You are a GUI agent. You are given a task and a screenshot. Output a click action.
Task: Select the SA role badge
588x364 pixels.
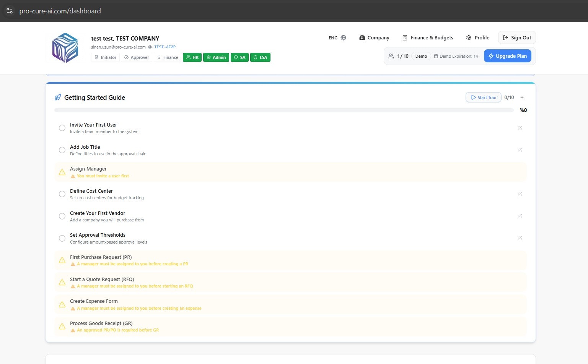(239, 57)
